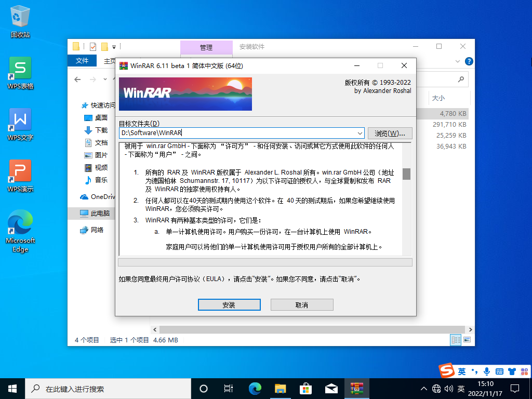The height and width of the screenshot is (399, 532).
Task: Select 文档 in Explorer navigation pane
Action: pos(96,143)
